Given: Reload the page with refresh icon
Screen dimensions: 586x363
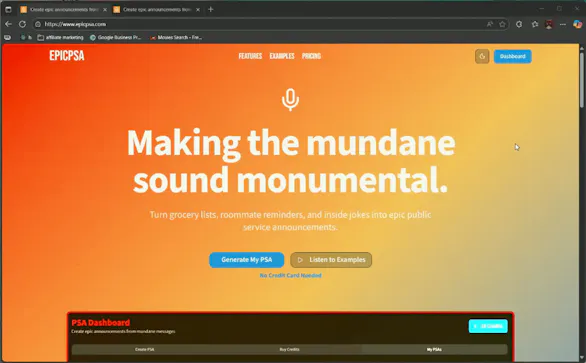Looking at the screenshot, I should click(22, 24).
